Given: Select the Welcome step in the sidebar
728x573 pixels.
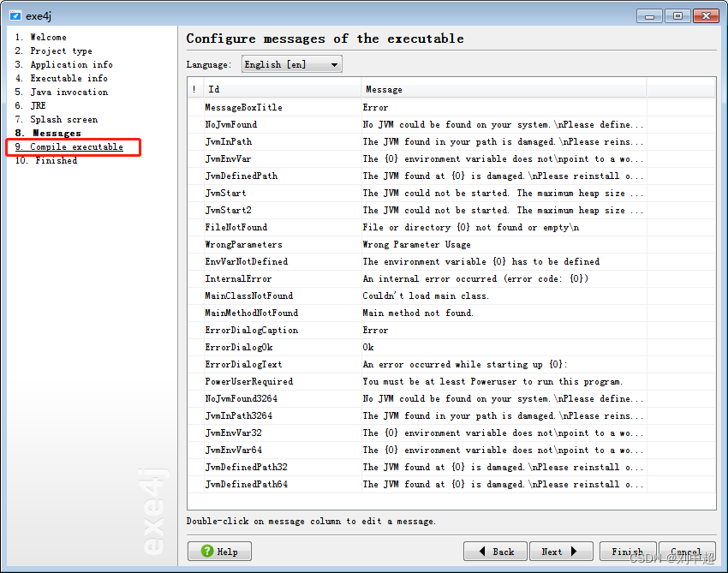Looking at the screenshot, I should coord(41,37).
